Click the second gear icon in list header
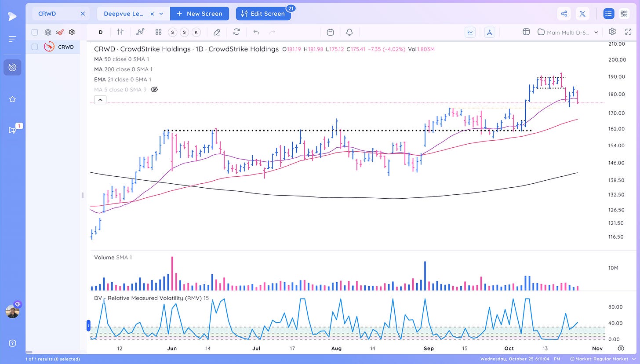 pos(72,32)
